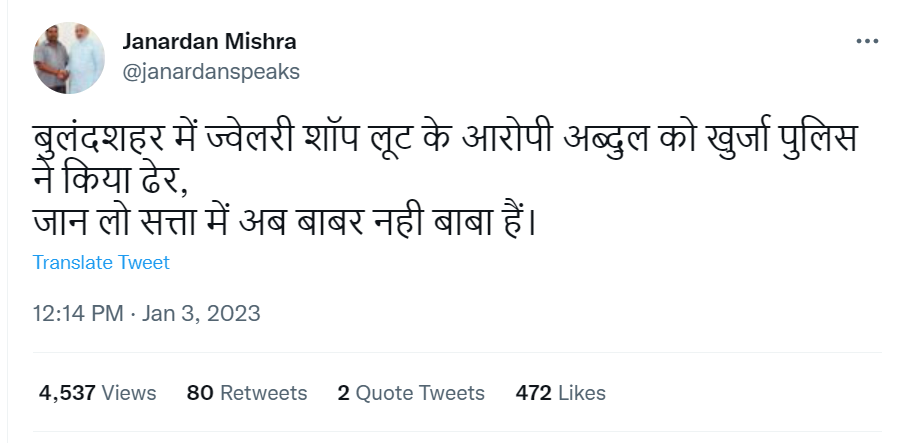Click the Likes label
901x443 pixels.
tap(582, 393)
